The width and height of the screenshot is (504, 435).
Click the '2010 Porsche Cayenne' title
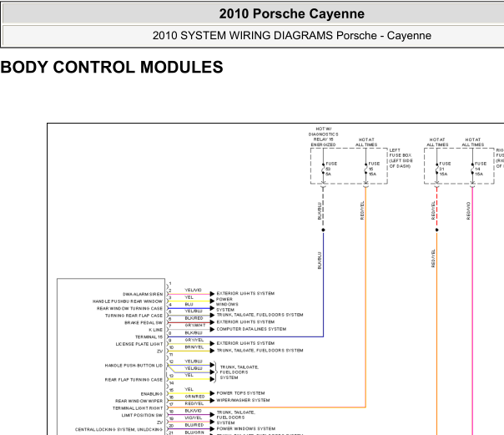(x=292, y=14)
